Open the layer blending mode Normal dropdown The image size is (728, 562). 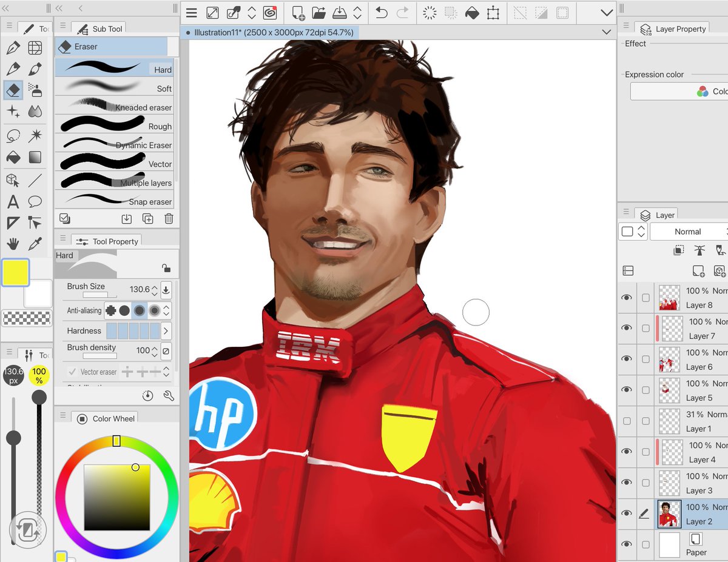tap(689, 232)
